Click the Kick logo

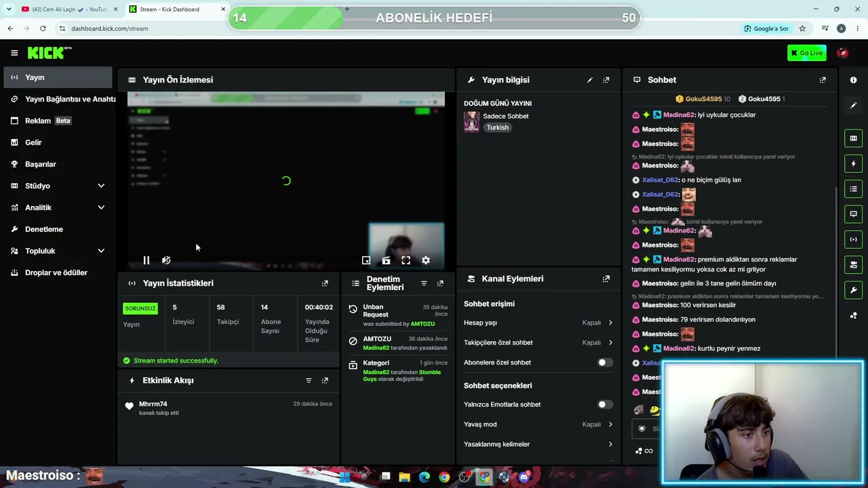click(49, 53)
